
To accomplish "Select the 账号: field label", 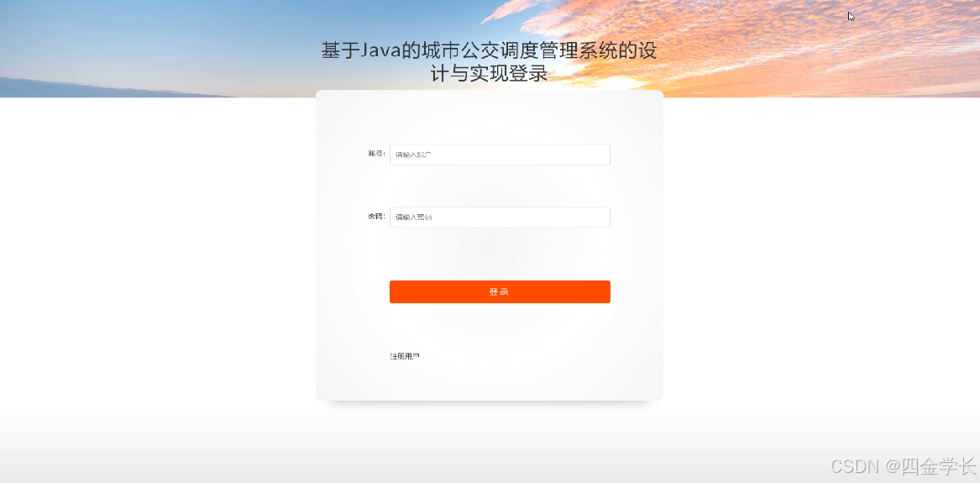I will (377, 154).
